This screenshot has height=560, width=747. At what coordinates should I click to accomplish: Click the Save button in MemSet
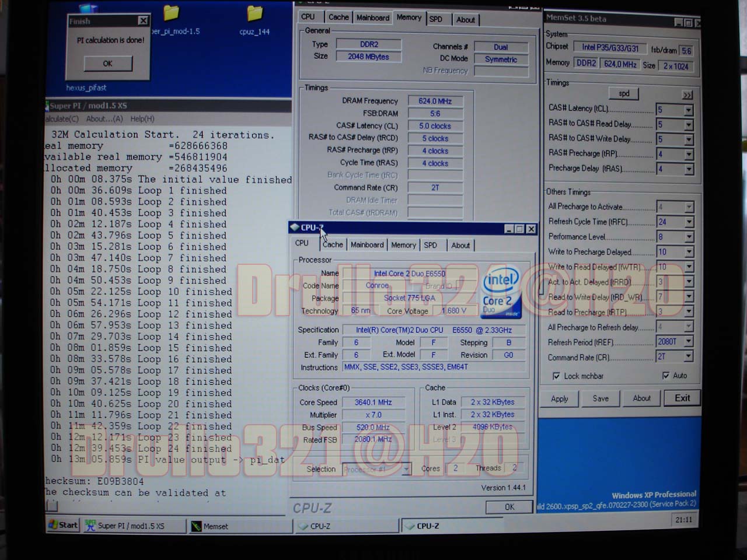pyautogui.click(x=601, y=398)
